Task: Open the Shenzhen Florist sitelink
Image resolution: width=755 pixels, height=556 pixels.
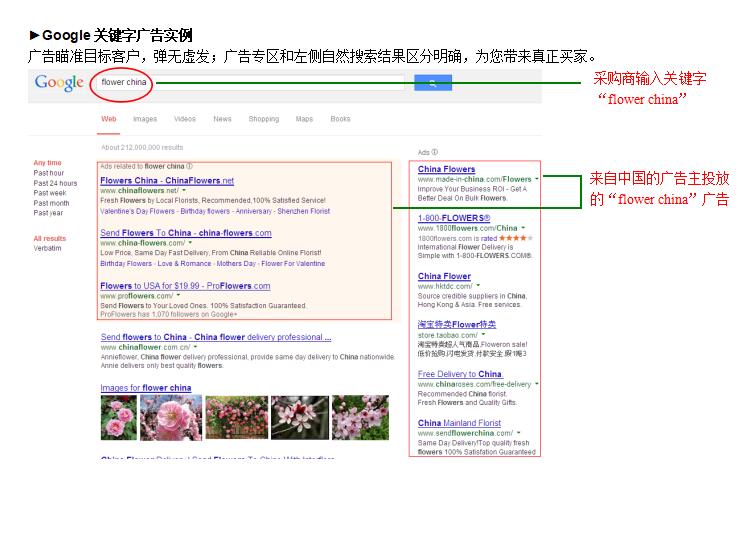Action: pyautogui.click(x=304, y=211)
